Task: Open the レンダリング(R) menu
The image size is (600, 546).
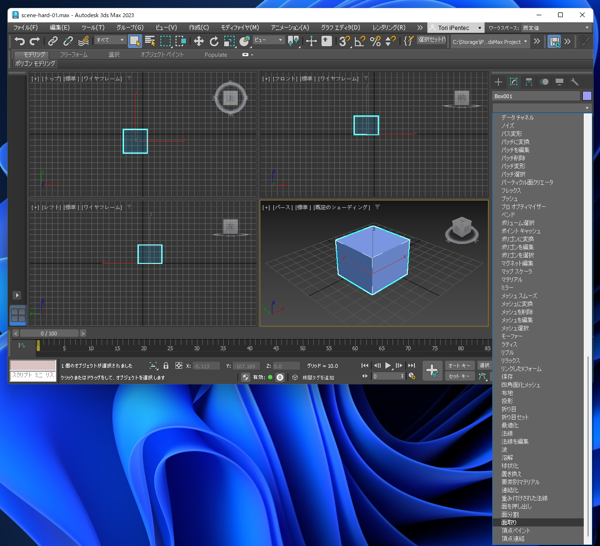Action: pos(389,28)
